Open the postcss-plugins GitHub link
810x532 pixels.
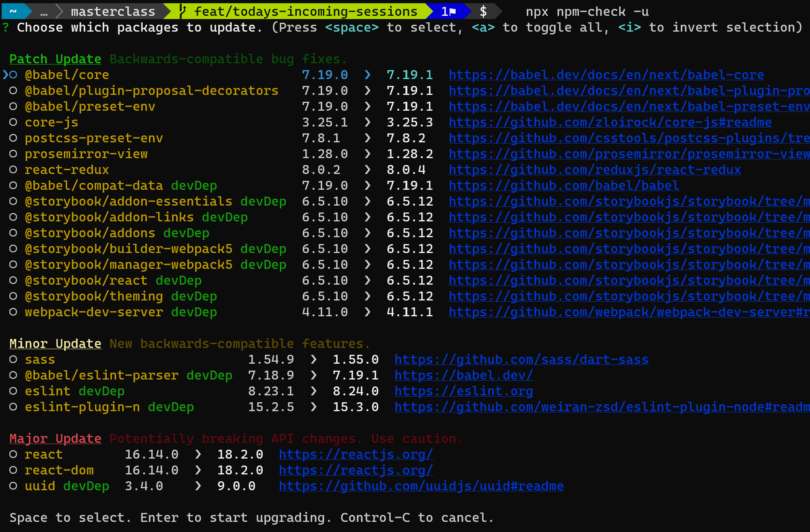pyautogui.click(x=629, y=138)
